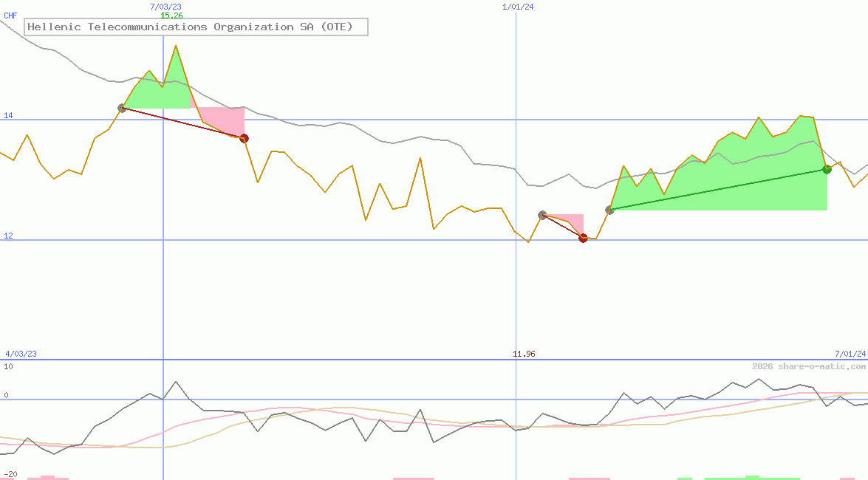
Task: Select the 1/01/24 date marker at top
Action: (517, 7)
